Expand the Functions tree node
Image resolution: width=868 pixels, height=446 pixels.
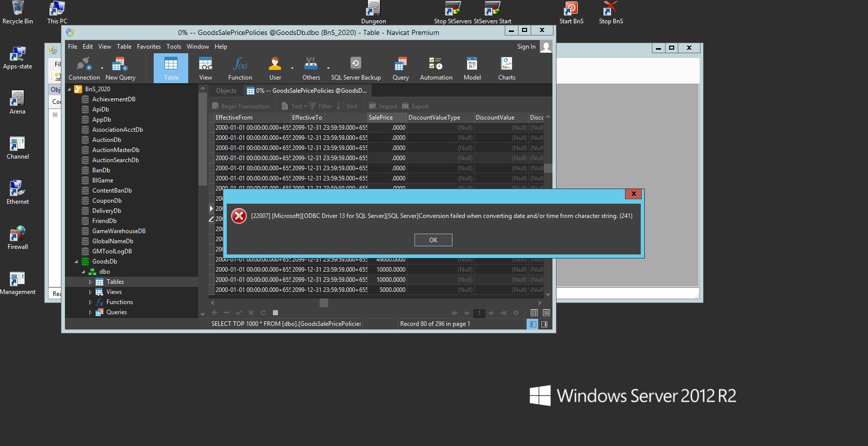coord(90,302)
